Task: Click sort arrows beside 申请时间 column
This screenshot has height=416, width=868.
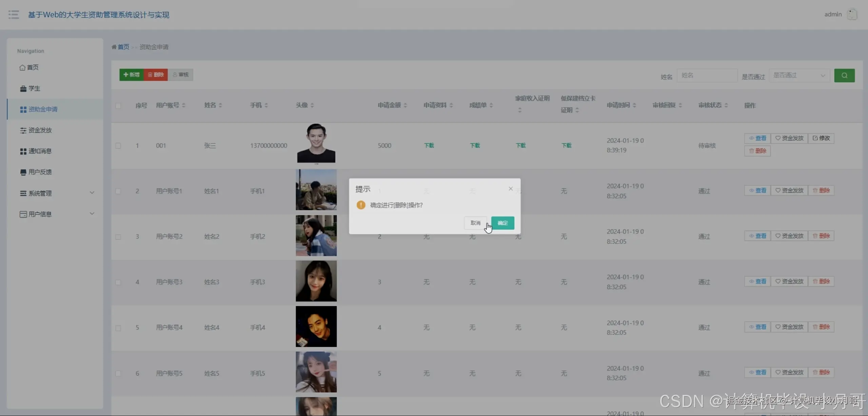Action: coord(634,105)
